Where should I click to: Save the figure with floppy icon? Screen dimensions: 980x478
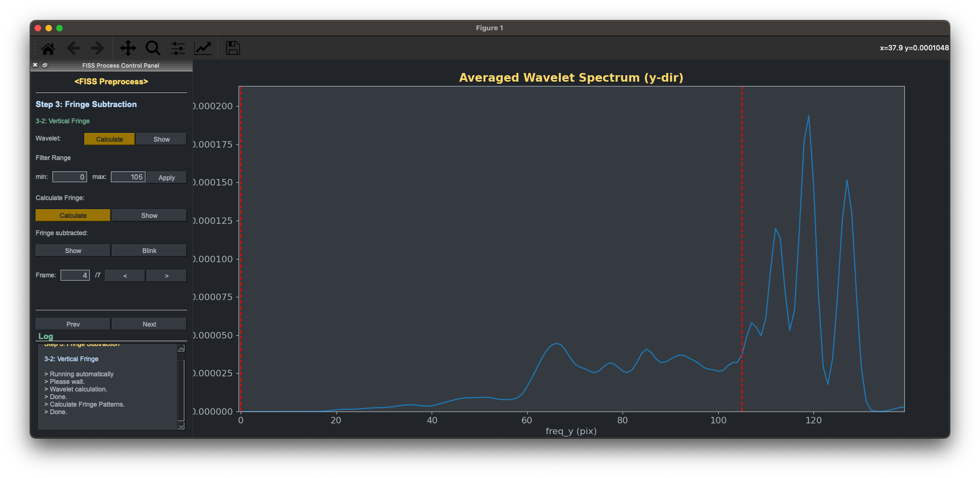(x=233, y=48)
